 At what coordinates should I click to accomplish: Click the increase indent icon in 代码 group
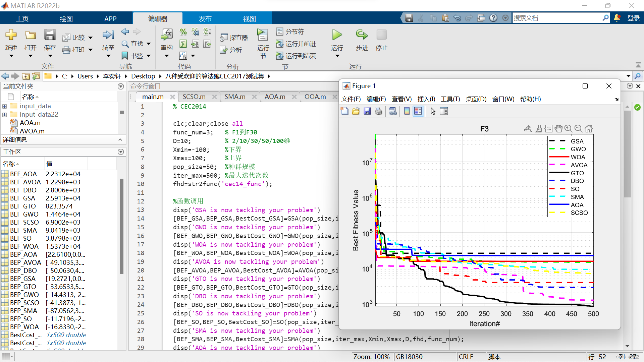(x=195, y=44)
